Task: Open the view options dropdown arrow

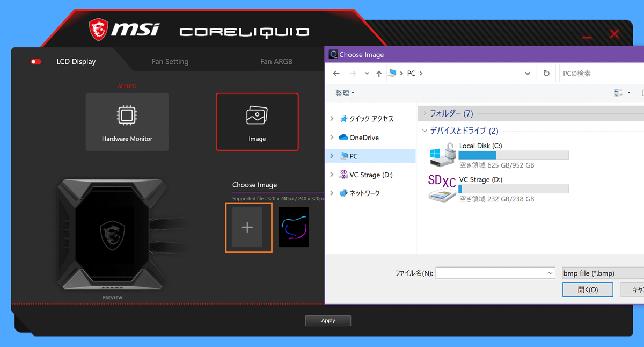Action: [629, 93]
